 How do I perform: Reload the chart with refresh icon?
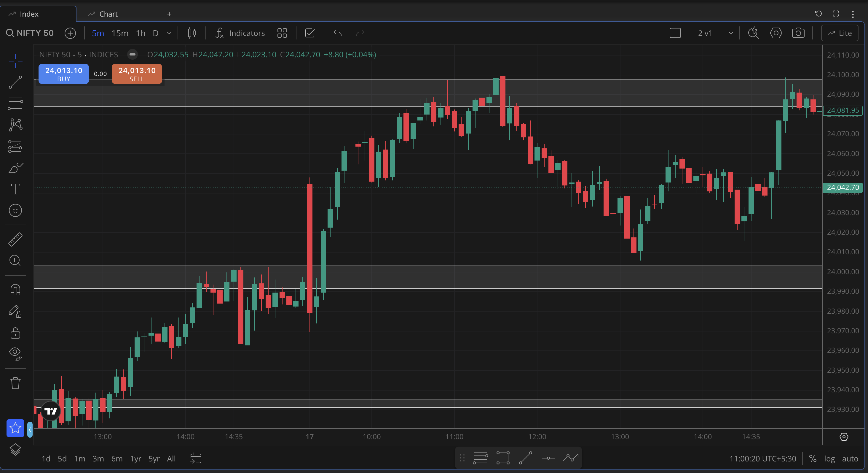[x=818, y=13]
